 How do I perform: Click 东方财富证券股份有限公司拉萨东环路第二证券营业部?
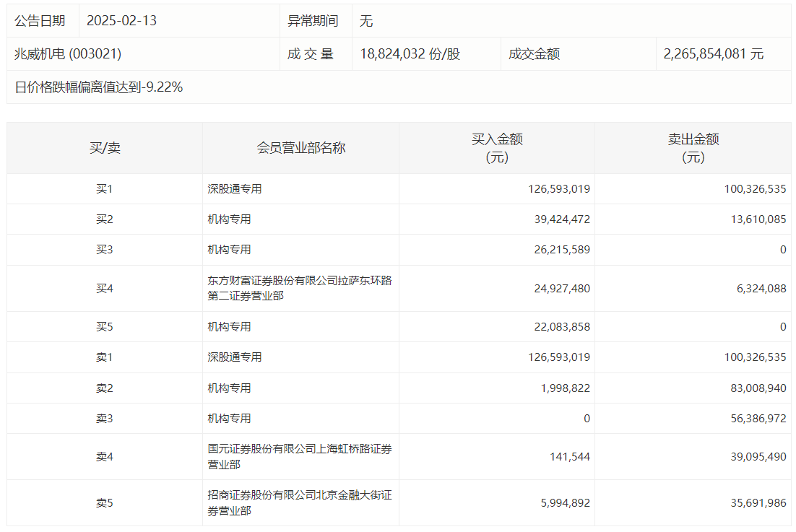[300, 288]
